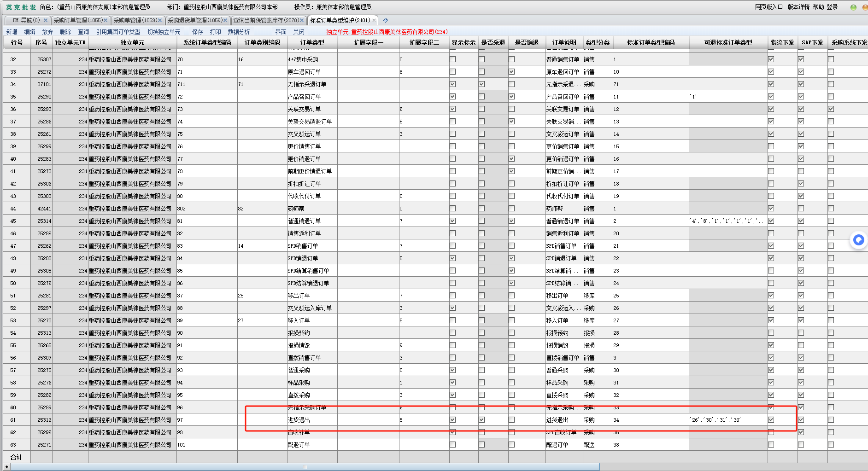The height and width of the screenshot is (471, 868).
Task: Close the 采购单管理(1058) tab
Action: tap(160, 20)
